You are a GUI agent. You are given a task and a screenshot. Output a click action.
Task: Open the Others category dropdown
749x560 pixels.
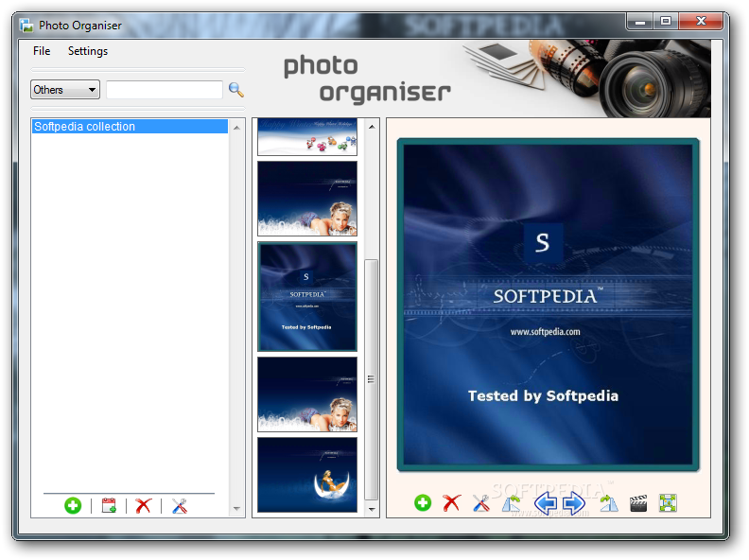pos(65,89)
